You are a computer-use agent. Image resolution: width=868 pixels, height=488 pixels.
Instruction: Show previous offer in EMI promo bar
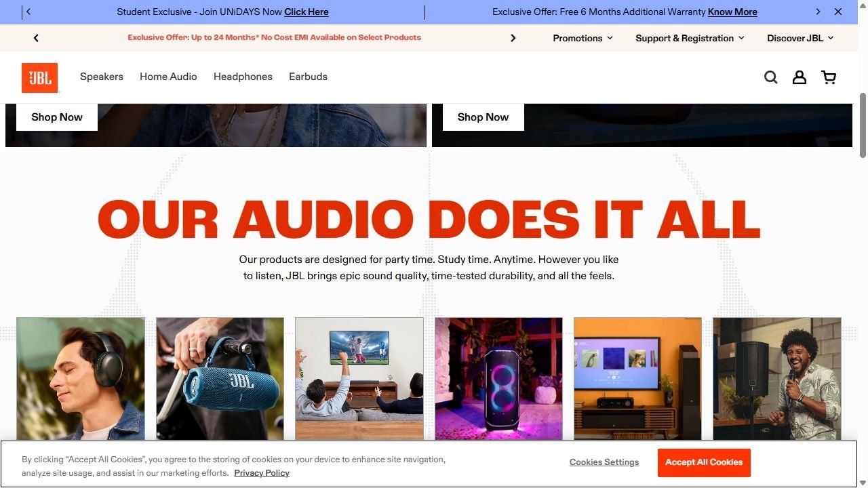36,38
